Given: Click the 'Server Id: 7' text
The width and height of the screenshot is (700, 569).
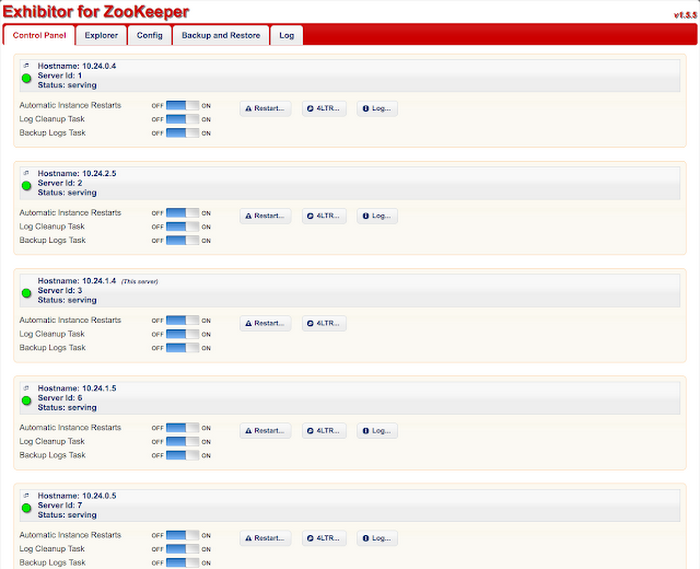Looking at the screenshot, I should coord(60,505).
